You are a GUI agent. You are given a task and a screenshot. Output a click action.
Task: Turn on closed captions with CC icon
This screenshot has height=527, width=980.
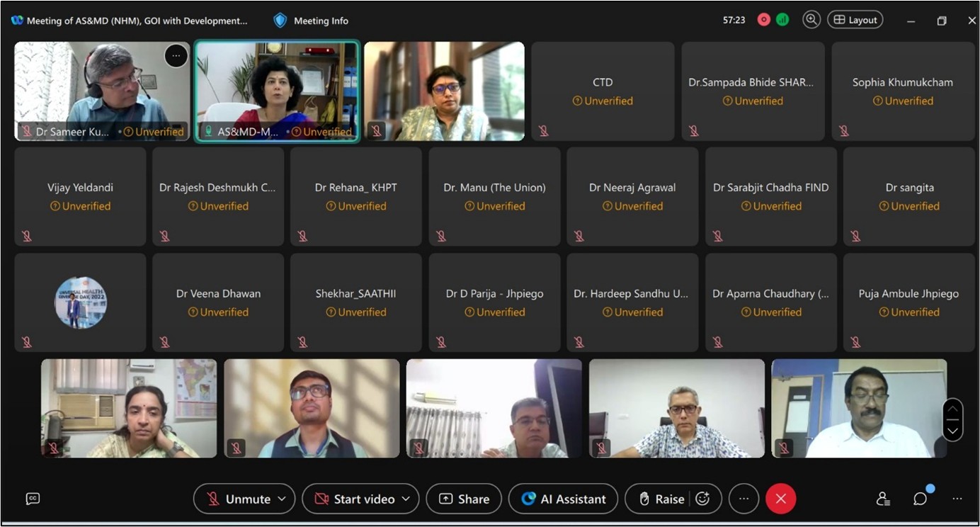(33, 499)
